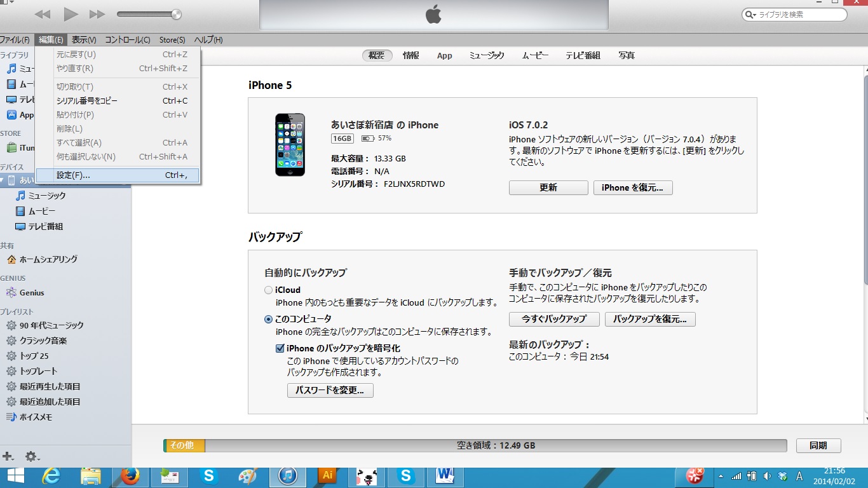Open ホームシェアリング via its house icon
Image resolution: width=868 pixels, height=488 pixels.
click(x=11, y=259)
